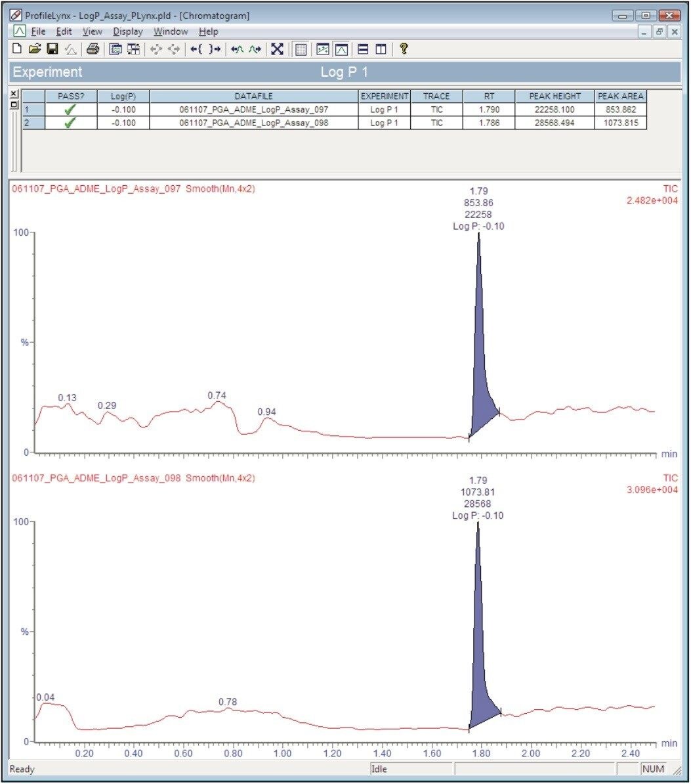Open the View menu
This screenshot has height=784, width=691.
click(92, 32)
